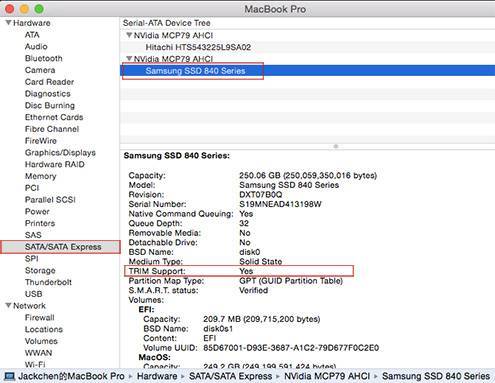Click the EFI volume heading
This screenshot has width=495, height=383.
pos(146,309)
